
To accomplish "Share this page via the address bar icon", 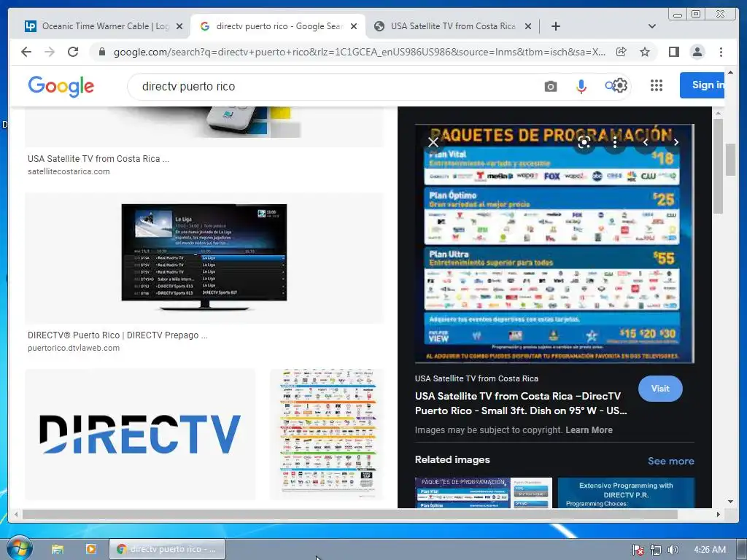I will click(622, 52).
